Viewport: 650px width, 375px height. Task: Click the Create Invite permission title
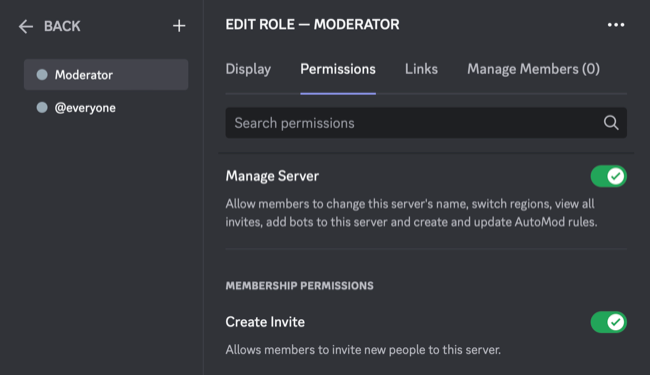coord(265,322)
